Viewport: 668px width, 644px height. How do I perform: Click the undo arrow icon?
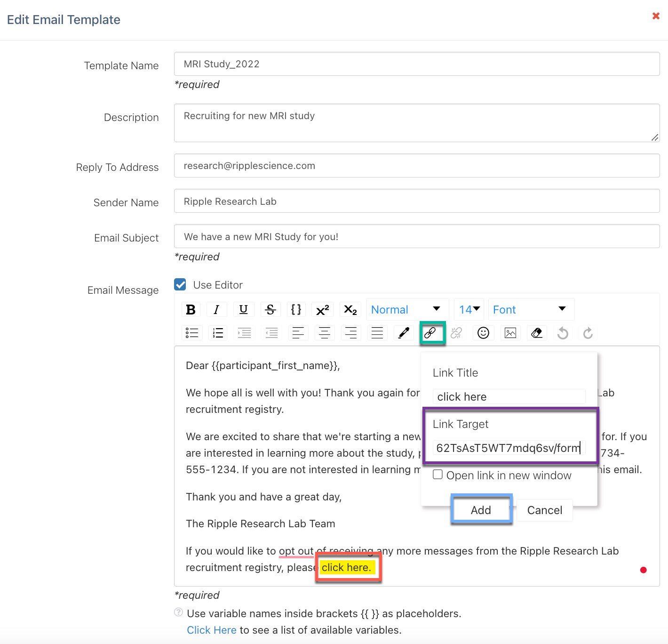[563, 333]
